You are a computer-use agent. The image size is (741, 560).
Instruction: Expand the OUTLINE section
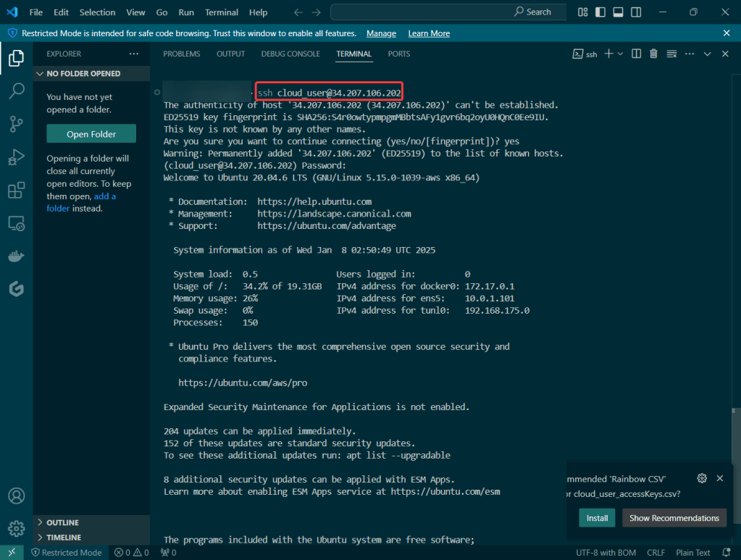click(62, 522)
